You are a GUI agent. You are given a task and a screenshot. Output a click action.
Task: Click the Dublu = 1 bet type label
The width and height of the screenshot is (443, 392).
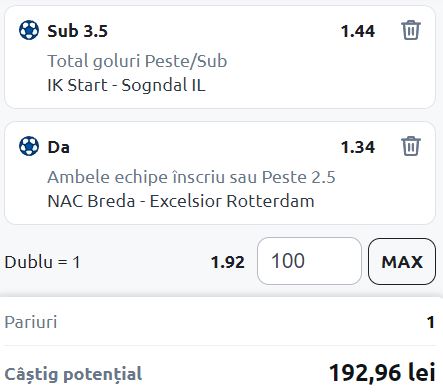(42, 262)
